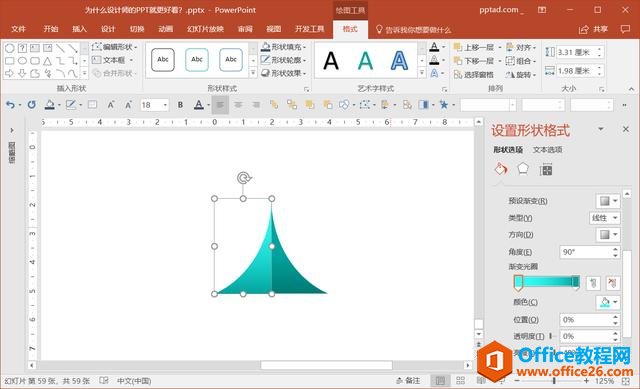Viewport: 640px width, 389px height.
Task: Toggle center text alignment
Action: [x=238, y=105]
